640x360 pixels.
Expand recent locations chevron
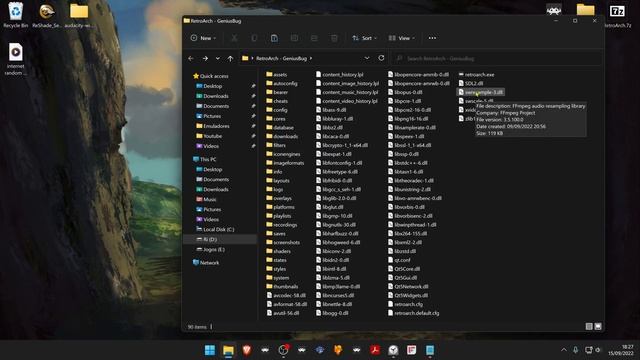coord(218,58)
